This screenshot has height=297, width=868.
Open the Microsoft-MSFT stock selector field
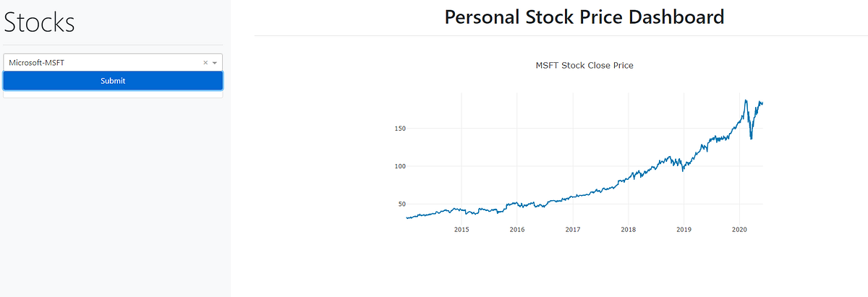pos(113,63)
